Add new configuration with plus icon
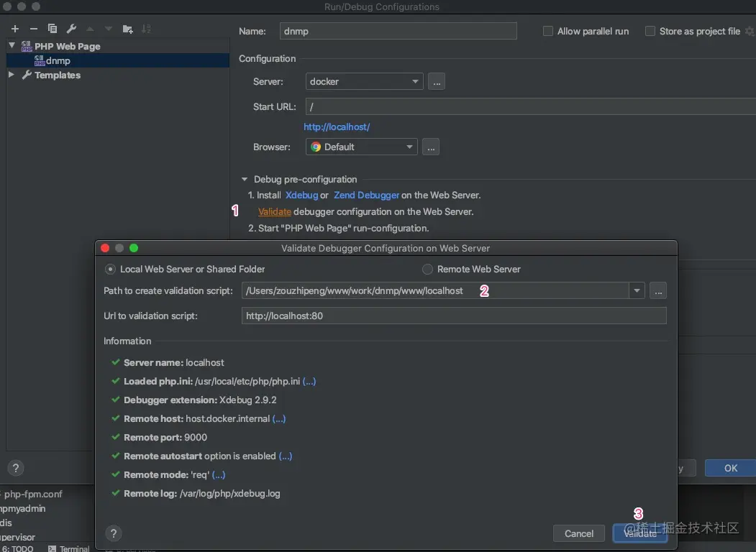 pos(15,29)
